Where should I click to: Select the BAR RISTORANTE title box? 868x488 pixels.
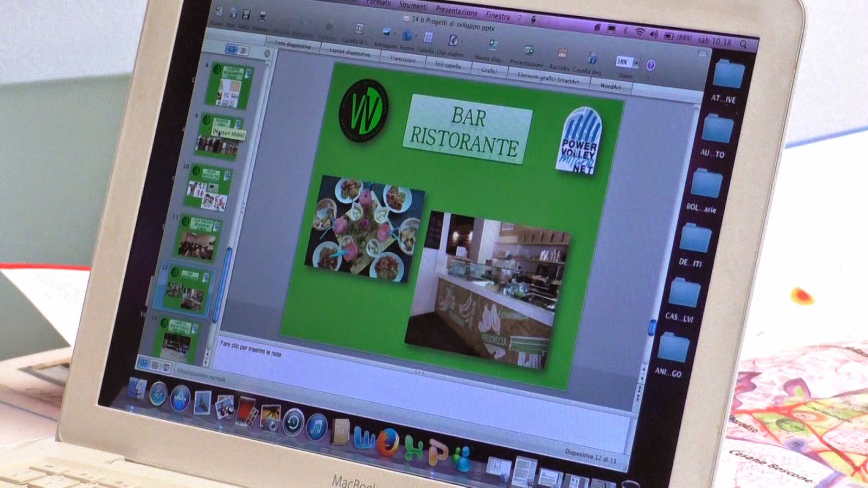[467, 130]
